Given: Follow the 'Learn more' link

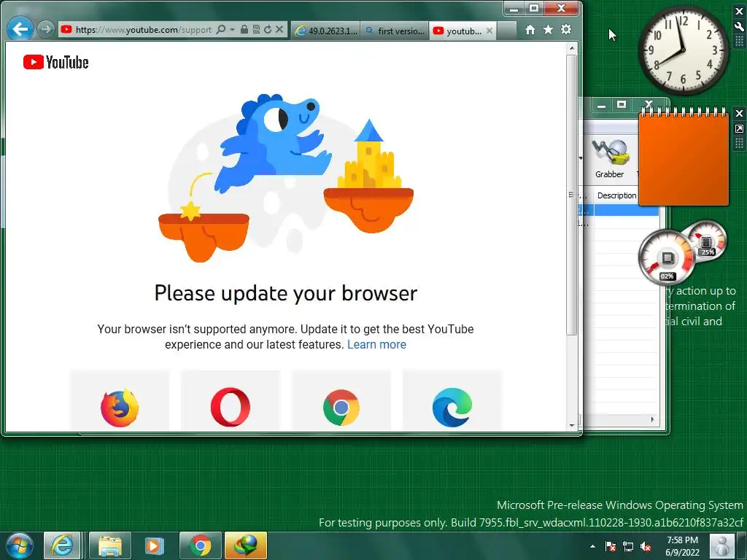Looking at the screenshot, I should (x=376, y=344).
